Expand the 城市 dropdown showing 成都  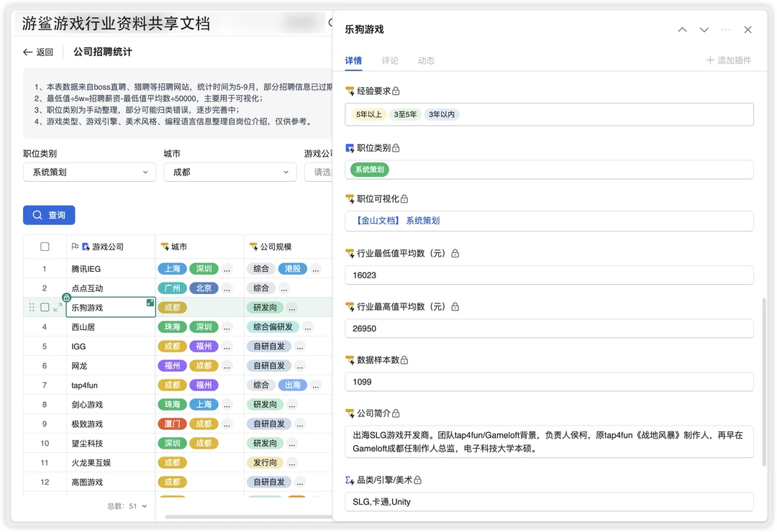pyautogui.click(x=230, y=173)
